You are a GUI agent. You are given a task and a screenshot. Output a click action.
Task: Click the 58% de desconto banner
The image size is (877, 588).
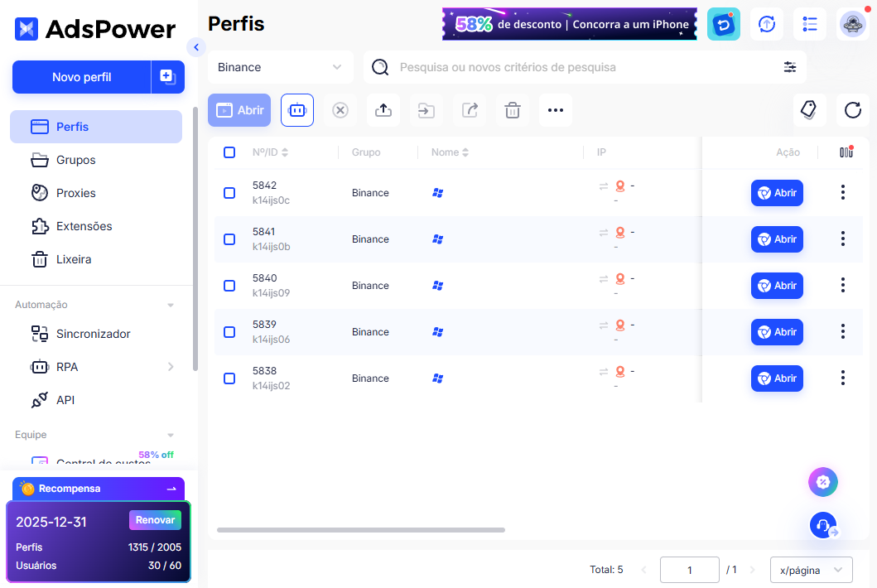(x=570, y=24)
